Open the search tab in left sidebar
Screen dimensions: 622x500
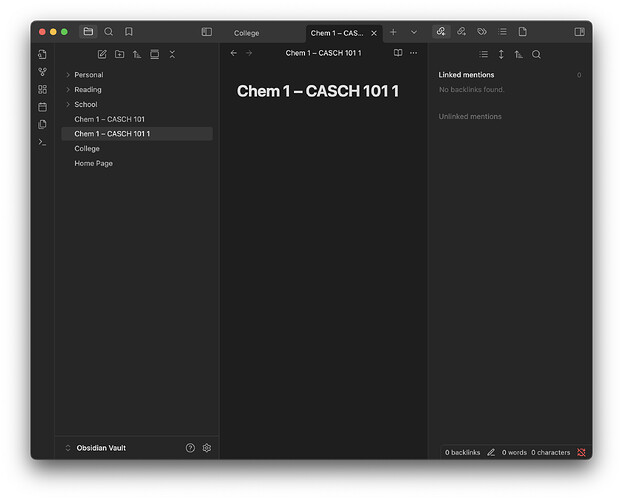pyautogui.click(x=108, y=31)
